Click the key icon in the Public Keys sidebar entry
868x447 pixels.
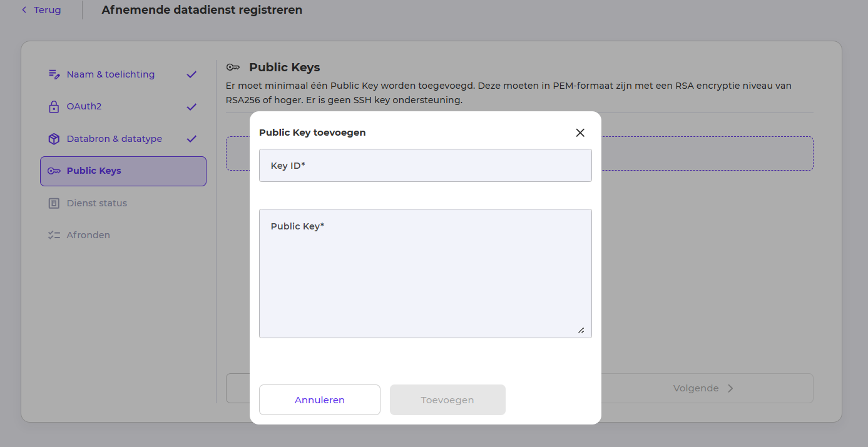point(54,170)
